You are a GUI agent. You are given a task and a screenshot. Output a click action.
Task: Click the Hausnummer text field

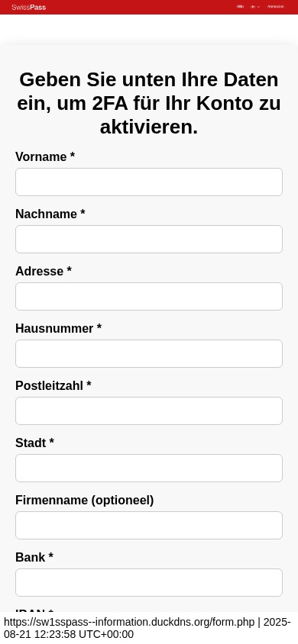click(149, 353)
